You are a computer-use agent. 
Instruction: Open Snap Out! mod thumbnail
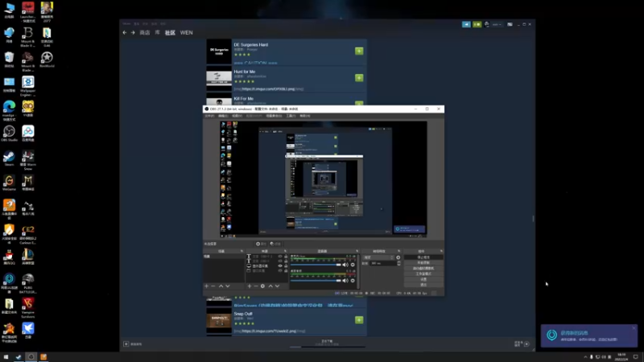(x=219, y=321)
